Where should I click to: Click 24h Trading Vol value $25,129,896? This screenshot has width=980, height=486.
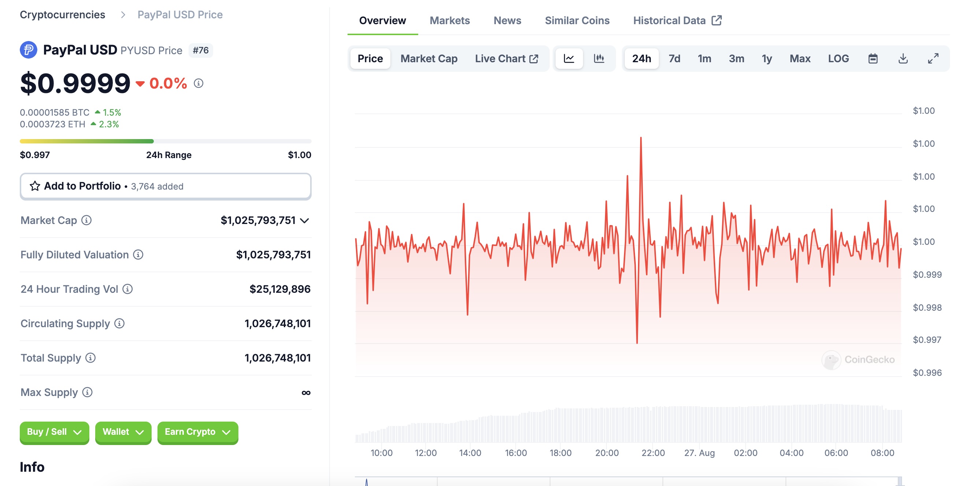pyautogui.click(x=280, y=289)
